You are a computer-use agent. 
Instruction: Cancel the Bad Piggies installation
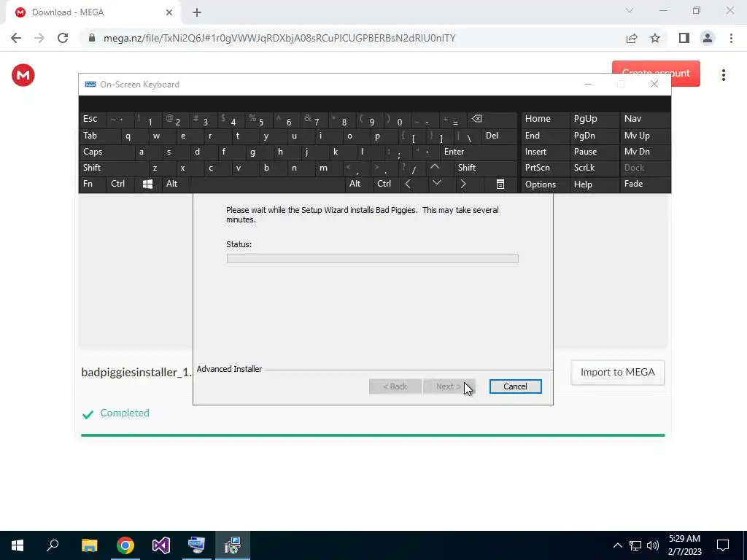pyautogui.click(x=515, y=386)
